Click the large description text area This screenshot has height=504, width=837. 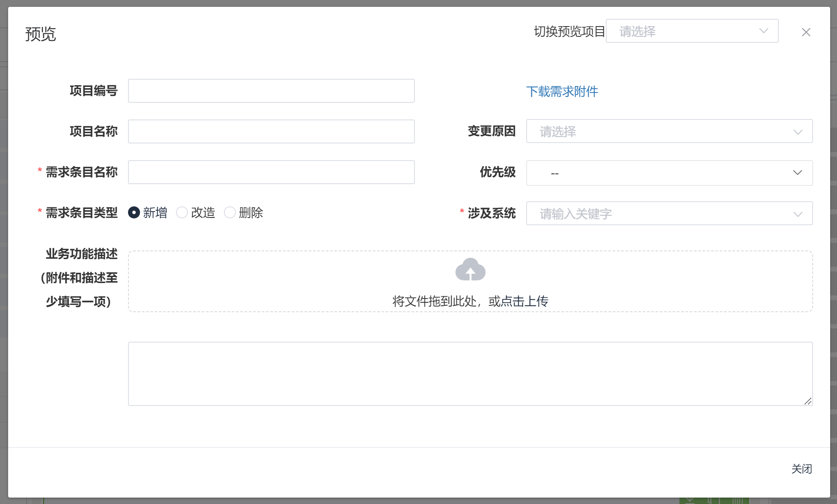point(470,373)
